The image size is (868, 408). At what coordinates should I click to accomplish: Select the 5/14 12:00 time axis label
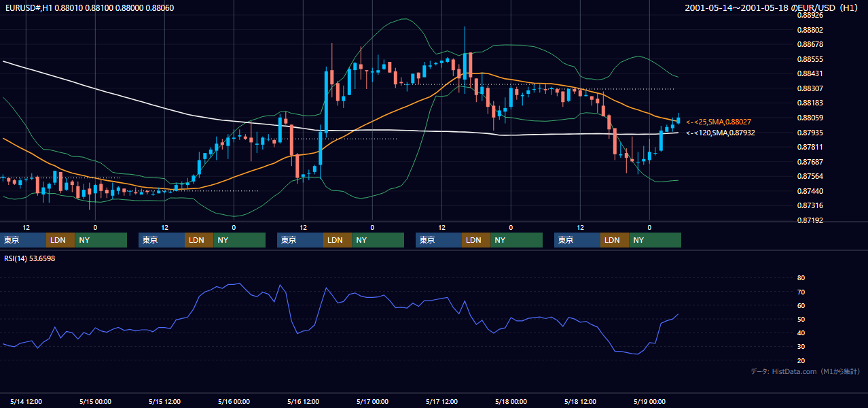pyautogui.click(x=26, y=401)
